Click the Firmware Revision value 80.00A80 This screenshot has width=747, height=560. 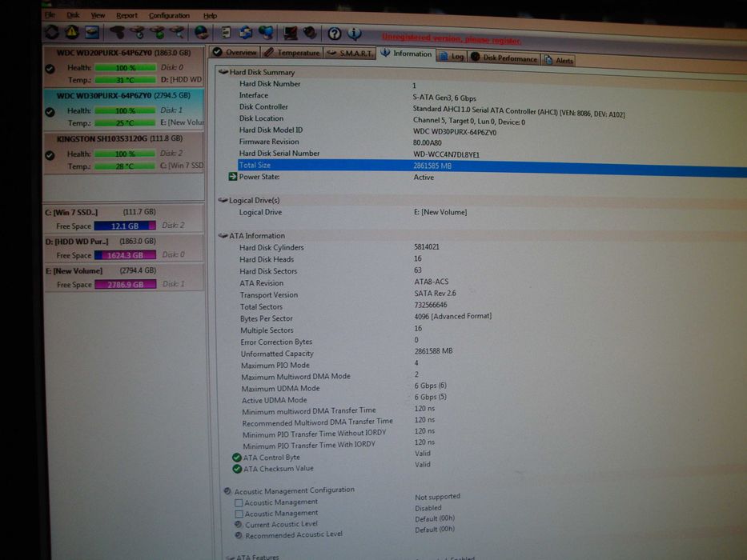click(427, 142)
